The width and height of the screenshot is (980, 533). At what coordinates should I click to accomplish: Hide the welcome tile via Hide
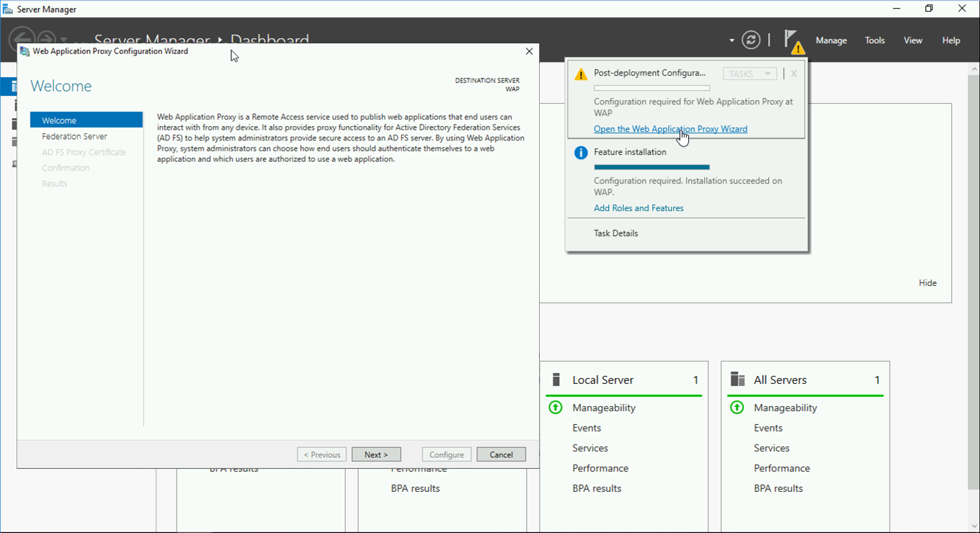(x=927, y=283)
